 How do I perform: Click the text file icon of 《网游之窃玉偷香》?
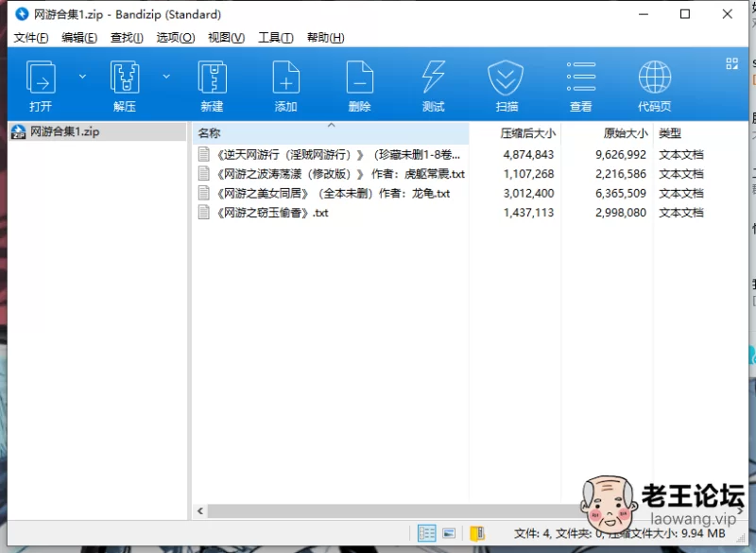click(204, 212)
